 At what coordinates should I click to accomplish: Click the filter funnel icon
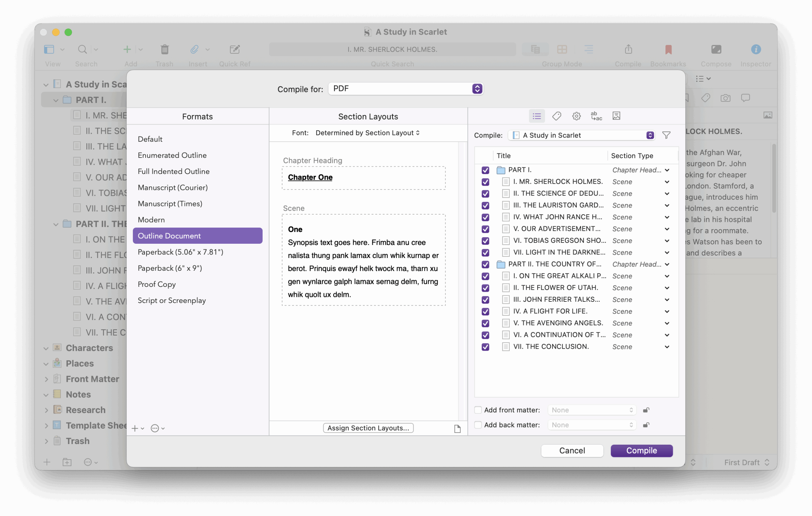click(666, 135)
